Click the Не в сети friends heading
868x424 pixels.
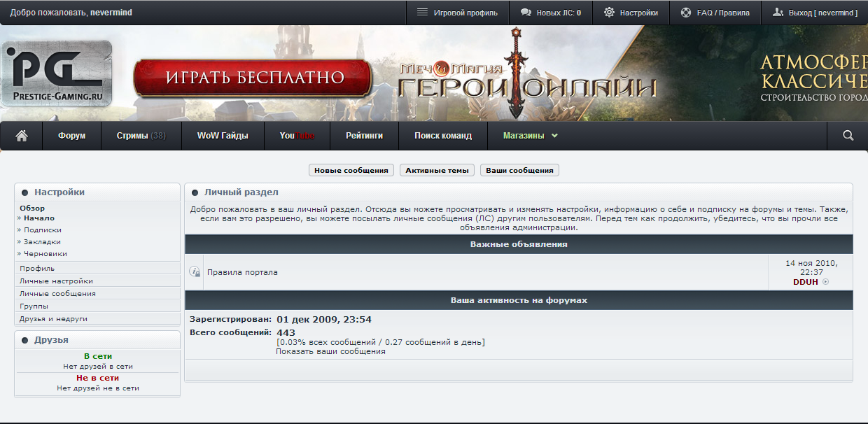point(98,378)
